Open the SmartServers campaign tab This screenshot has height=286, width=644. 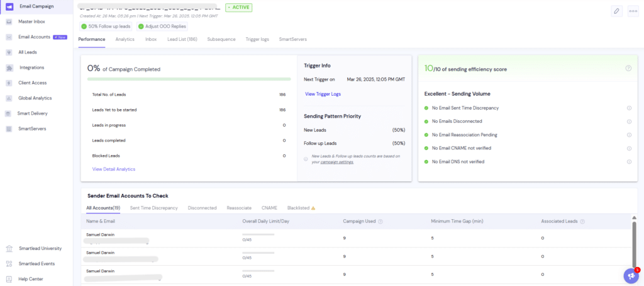coord(293,40)
